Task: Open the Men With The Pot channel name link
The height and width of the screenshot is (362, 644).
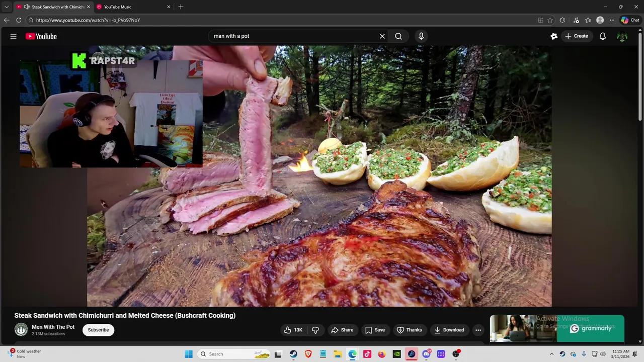Action: 53,327
